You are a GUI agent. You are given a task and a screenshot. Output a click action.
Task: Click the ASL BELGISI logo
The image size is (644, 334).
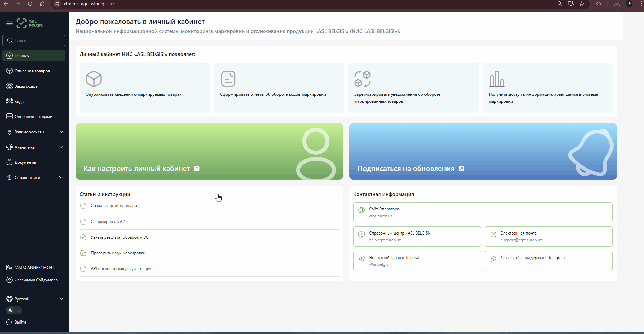pos(30,23)
